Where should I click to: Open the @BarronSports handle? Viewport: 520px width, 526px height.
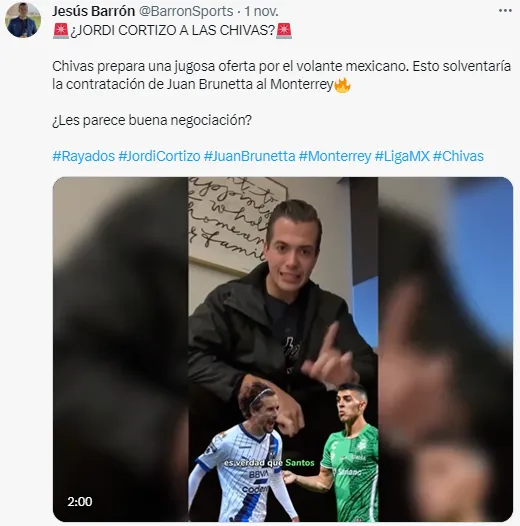click(x=186, y=11)
